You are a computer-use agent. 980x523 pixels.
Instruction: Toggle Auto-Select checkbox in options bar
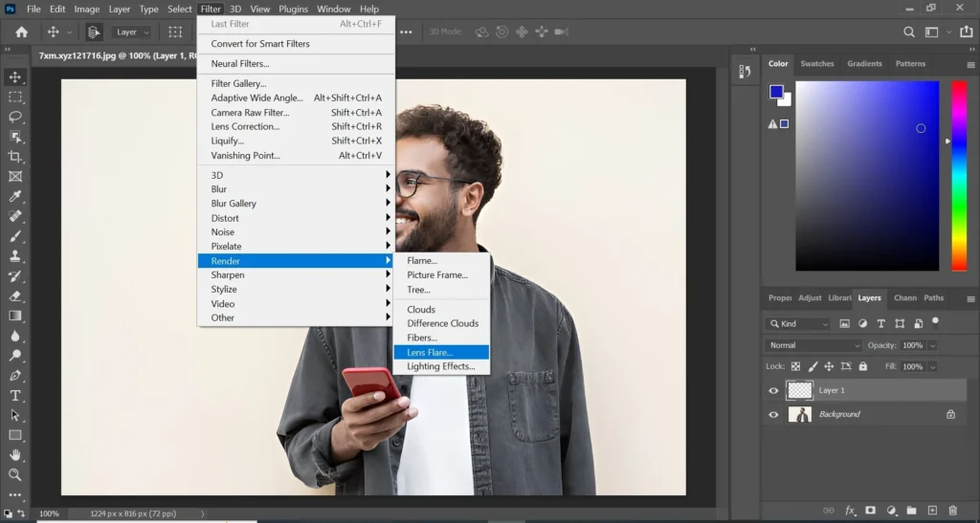[x=94, y=32]
